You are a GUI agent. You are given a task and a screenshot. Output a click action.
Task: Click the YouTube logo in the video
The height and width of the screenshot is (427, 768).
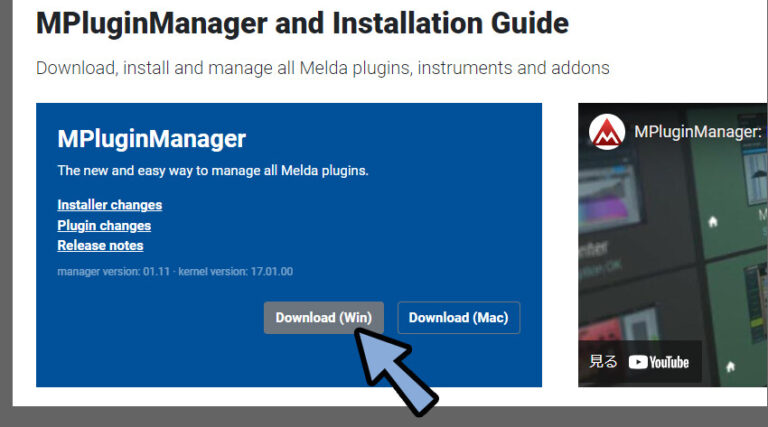pos(659,362)
